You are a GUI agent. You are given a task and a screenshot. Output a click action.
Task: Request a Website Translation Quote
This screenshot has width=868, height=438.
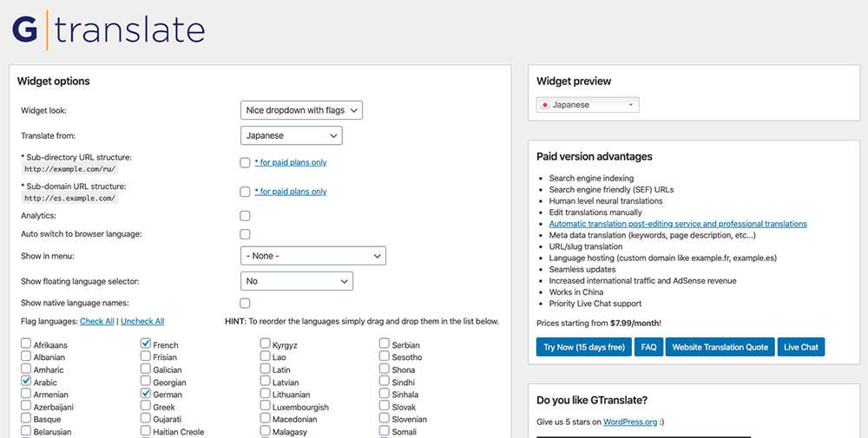(x=720, y=347)
